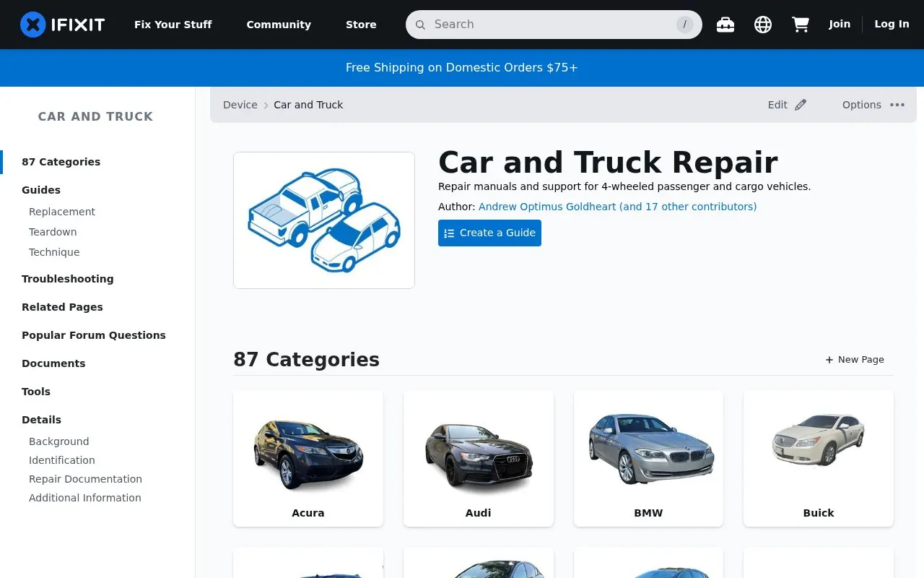Click into the Search field
This screenshot has height=578, width=924.
click(553, 25)
